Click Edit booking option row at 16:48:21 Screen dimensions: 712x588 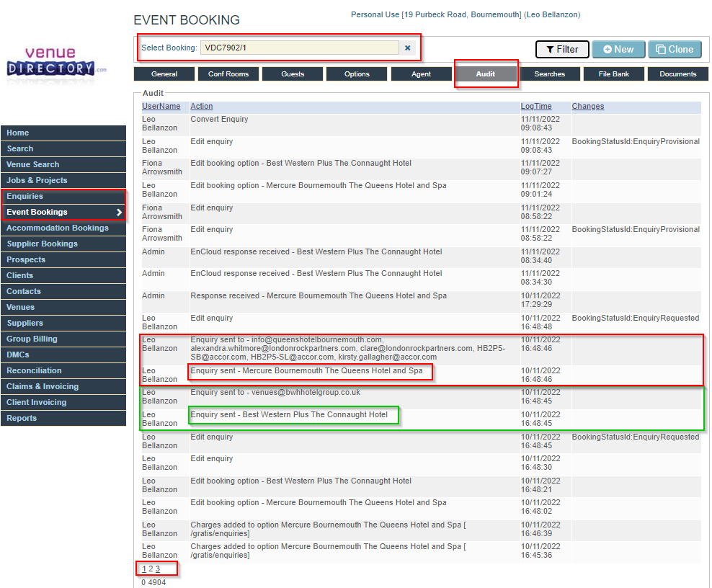pos(421,486)
